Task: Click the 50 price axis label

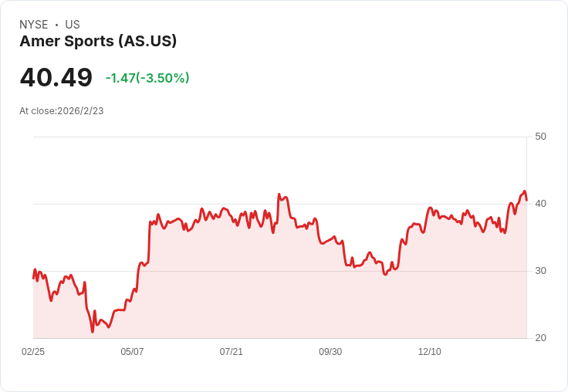Action: tap(540, 137)
